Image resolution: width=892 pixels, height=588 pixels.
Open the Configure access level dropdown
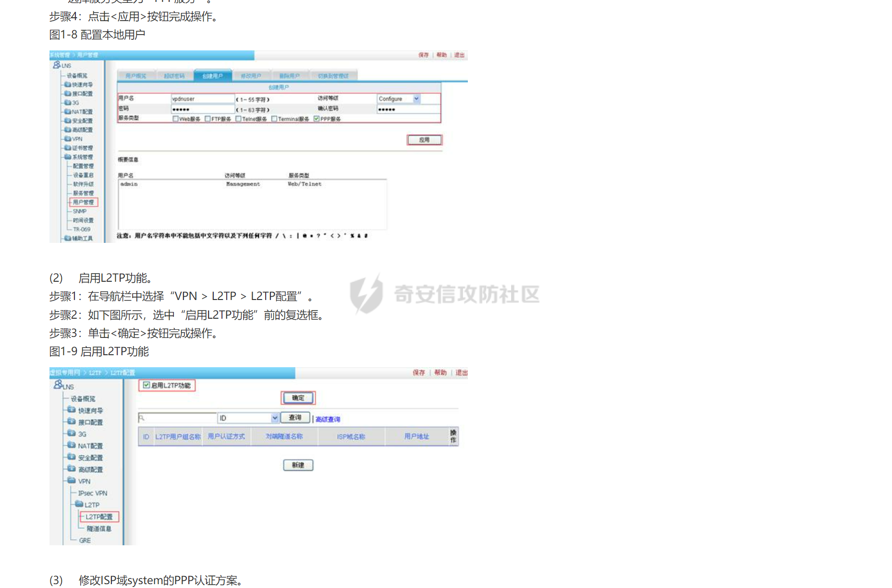416,98
